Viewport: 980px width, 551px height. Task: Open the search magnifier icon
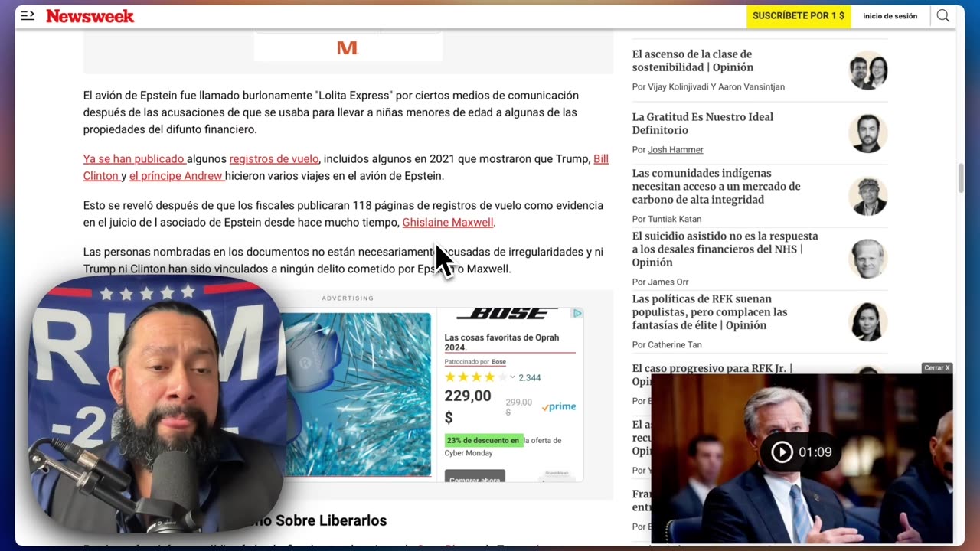(943, 16)
